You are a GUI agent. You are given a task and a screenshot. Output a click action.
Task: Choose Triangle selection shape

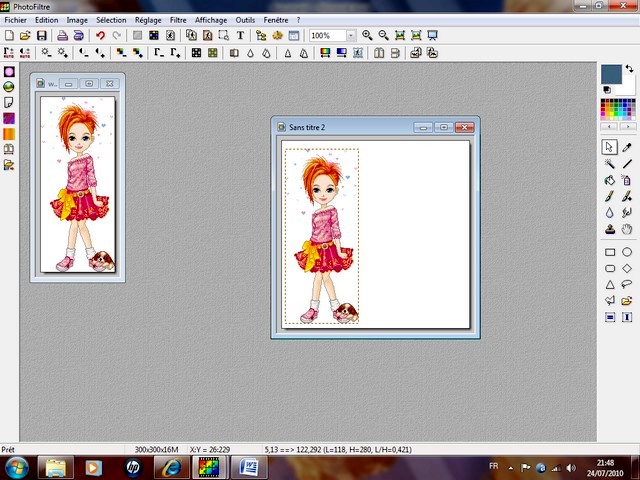coord(610,284)
